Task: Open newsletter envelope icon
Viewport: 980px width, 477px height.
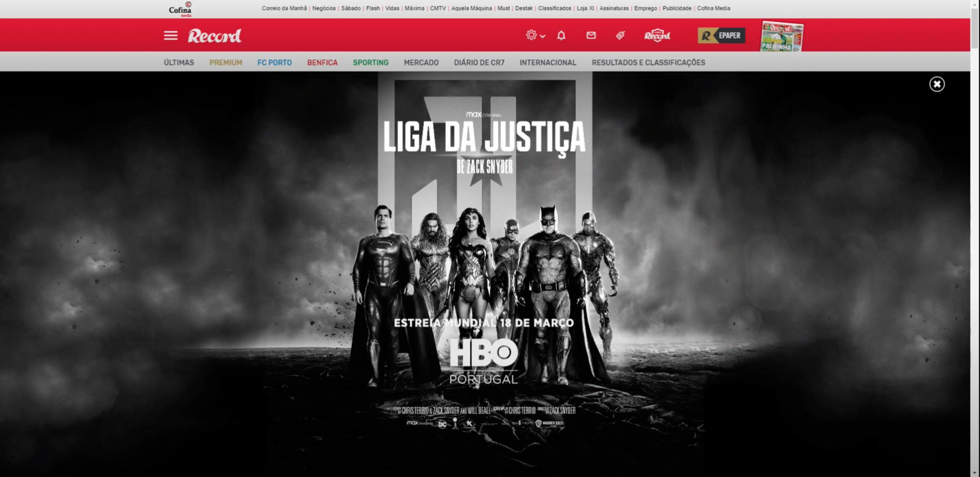Action: 591,35
